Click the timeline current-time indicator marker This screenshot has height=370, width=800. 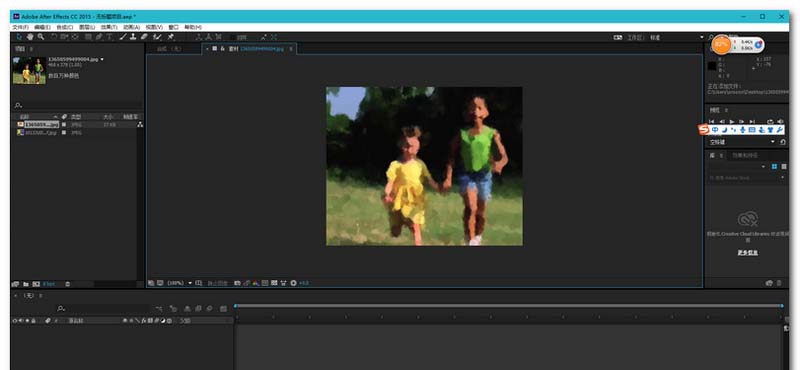coord(235,306)
